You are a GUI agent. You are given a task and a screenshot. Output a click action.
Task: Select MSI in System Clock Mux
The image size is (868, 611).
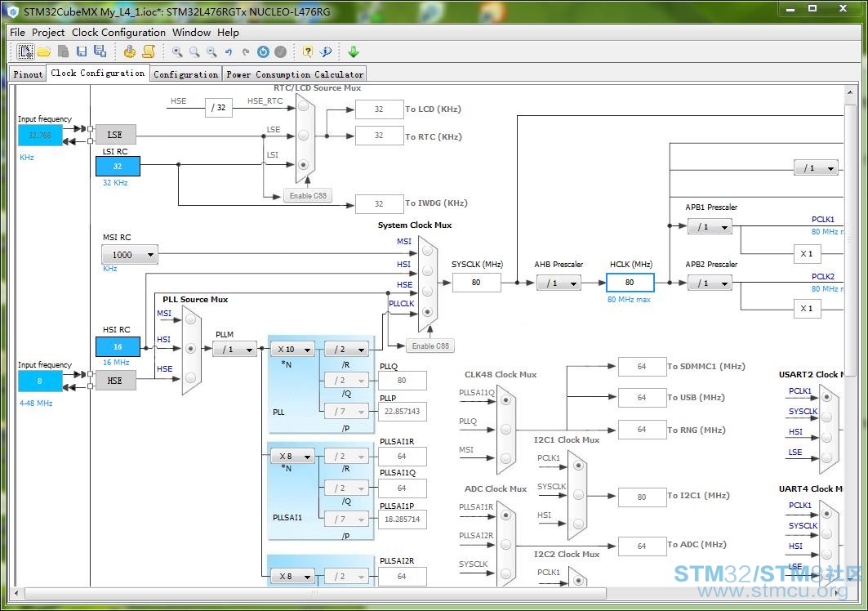click(x=427, y=251)
